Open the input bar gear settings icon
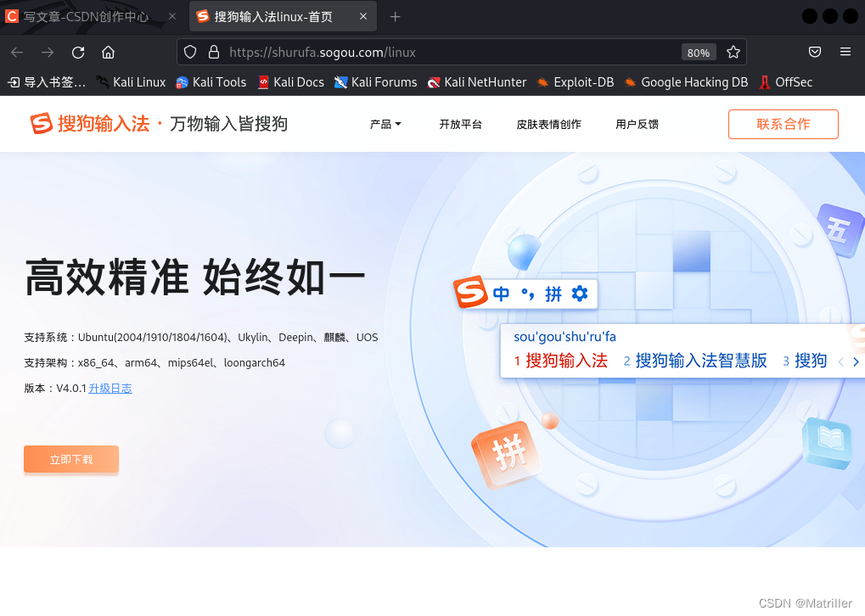 click(580, 294)
